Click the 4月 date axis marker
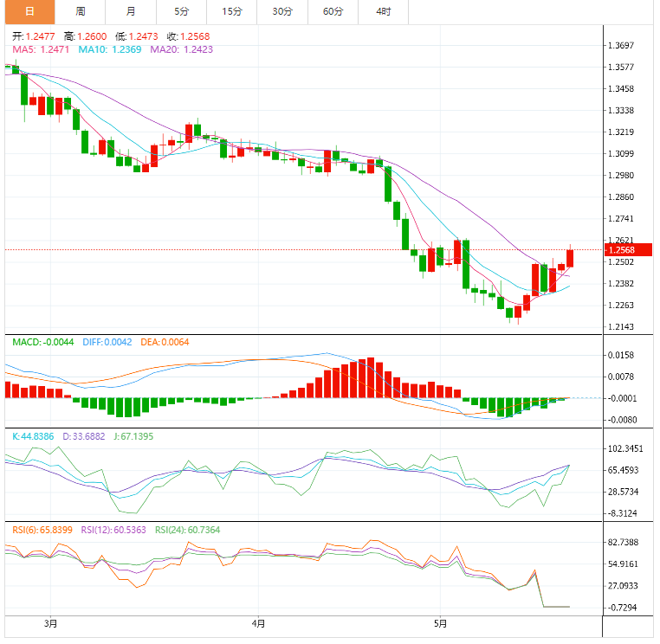Viewport: 660px width, 644px height. point(258,623)
